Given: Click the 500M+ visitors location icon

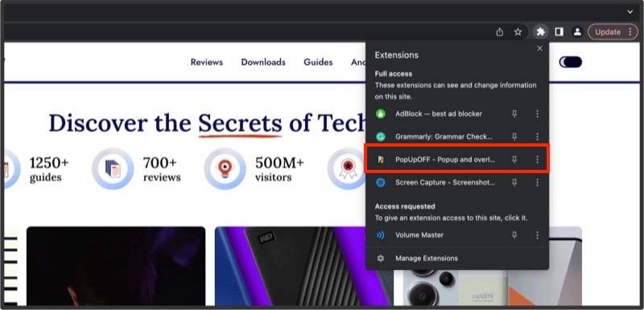Looking at the screenshot, I should pyautogui.click(x=225, y=169).
